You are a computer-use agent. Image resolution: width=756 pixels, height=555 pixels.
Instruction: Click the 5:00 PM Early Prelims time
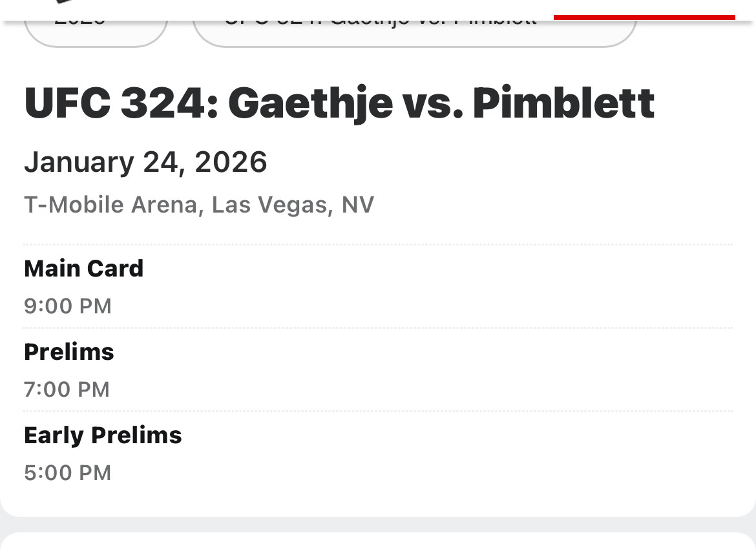click(68, 472)
